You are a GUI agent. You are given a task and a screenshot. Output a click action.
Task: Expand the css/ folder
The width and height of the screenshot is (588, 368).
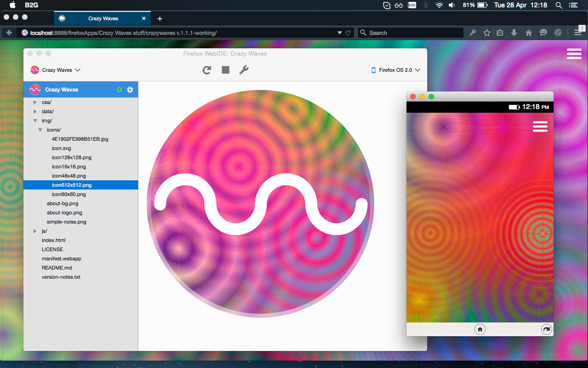[x=35, y=102]
